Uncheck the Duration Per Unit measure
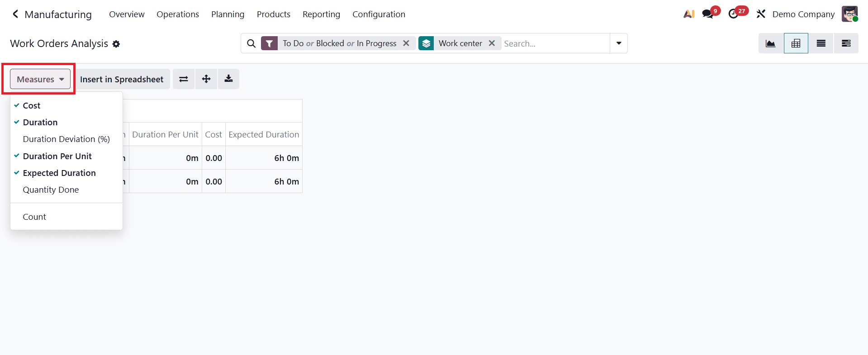This screenshot has width=868, height=355. [x=66, y=156]
